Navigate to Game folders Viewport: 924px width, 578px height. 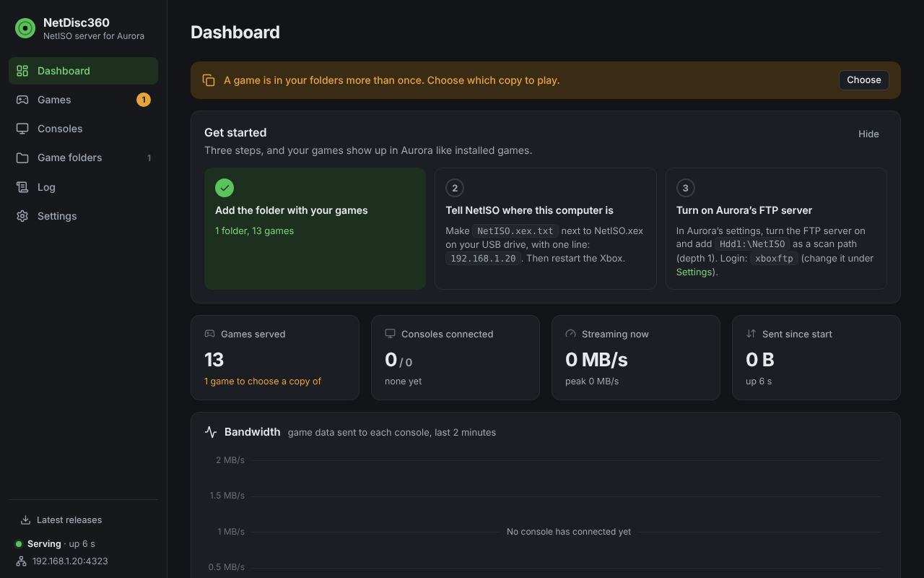pos(83,158)
